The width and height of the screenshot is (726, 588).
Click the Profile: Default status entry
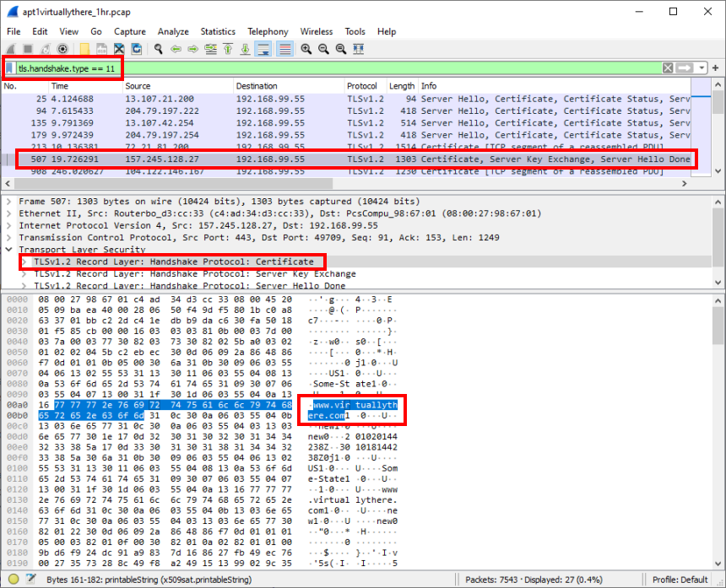click(680, 580)
